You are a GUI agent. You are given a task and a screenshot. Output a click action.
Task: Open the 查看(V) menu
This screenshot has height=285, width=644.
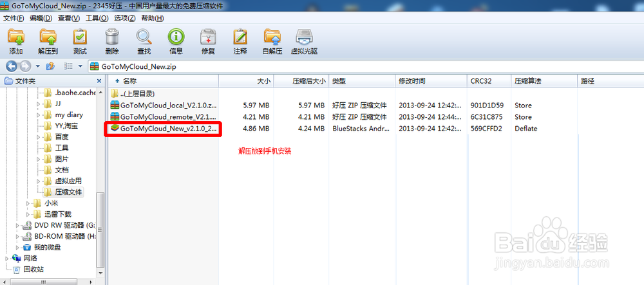[69, 18]
